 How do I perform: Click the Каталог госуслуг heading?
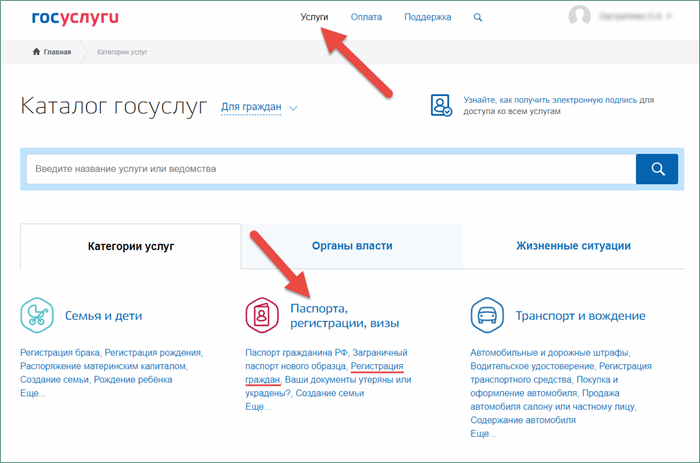113,106
